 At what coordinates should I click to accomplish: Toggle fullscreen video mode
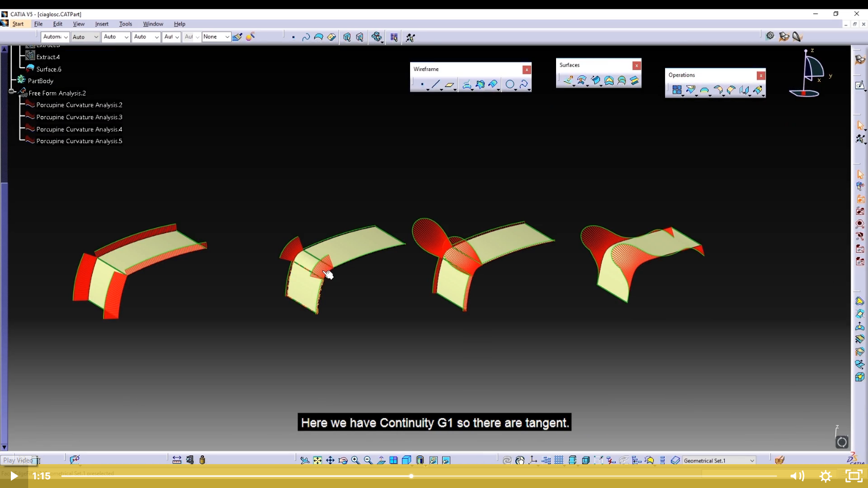point(854,476)
